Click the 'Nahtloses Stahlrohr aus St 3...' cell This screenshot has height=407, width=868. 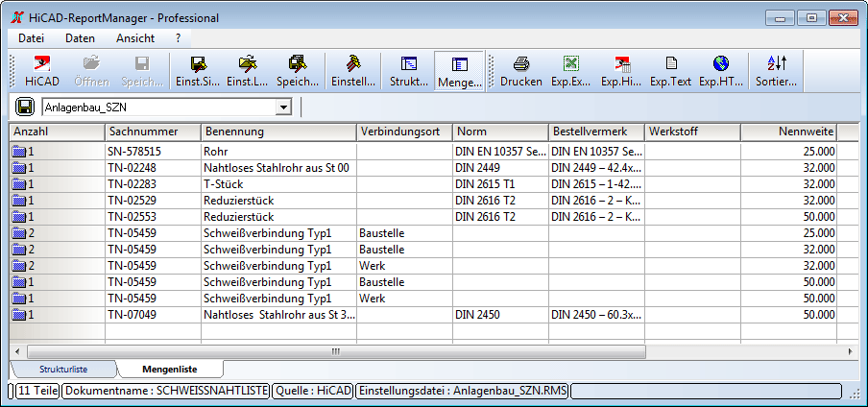click(278, 315)
